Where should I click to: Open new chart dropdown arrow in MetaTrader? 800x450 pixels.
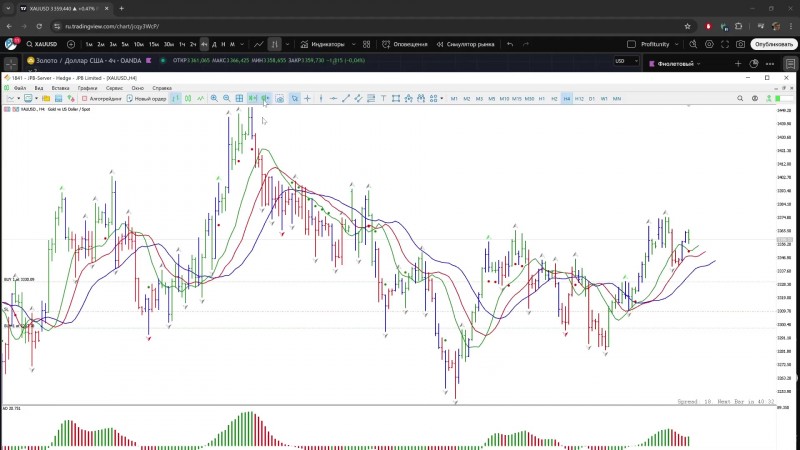click(18, 98)
